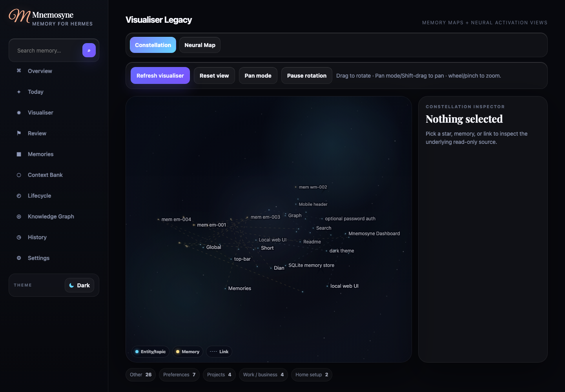The image size is (565, 392).
Task: Click the Reset view button
Action: pos(214,76)
